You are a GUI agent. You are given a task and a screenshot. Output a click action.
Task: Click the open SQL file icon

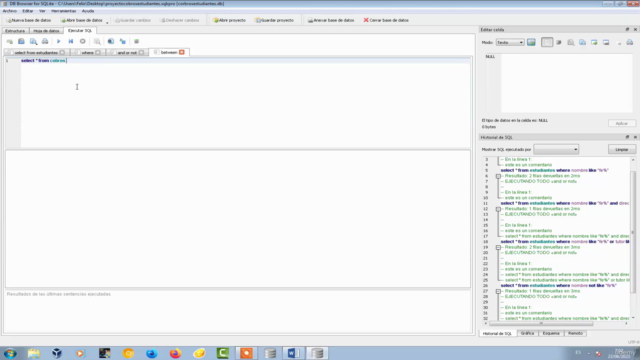click(x=21, y=41)
